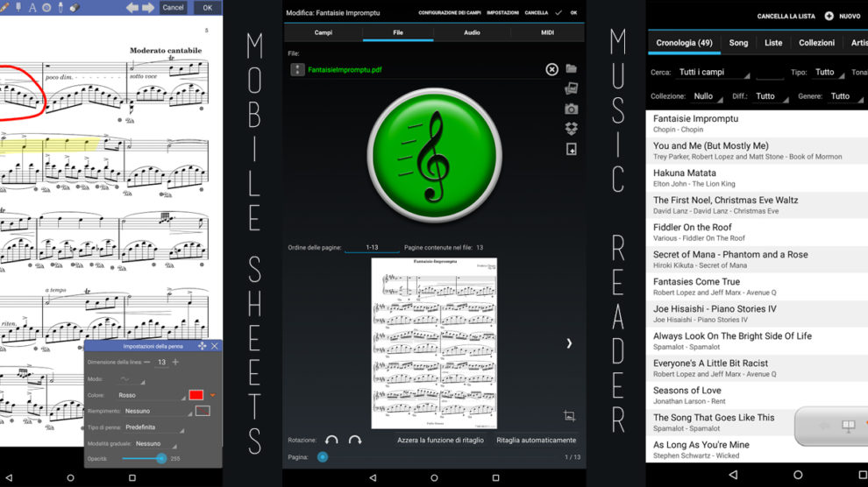This screenshot has height=487, width=868.
Task: Click Ritaglia automaticamente
Action: coord(536,441)
